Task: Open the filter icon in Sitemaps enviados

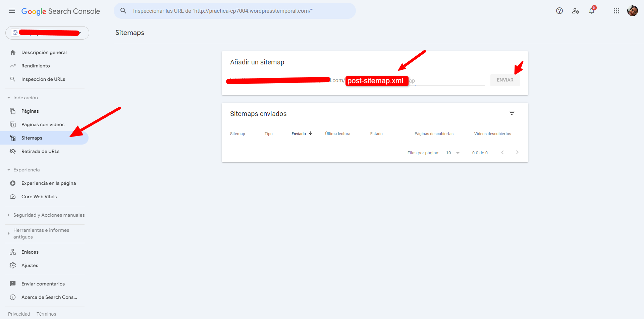Action: tap(512, 113)
